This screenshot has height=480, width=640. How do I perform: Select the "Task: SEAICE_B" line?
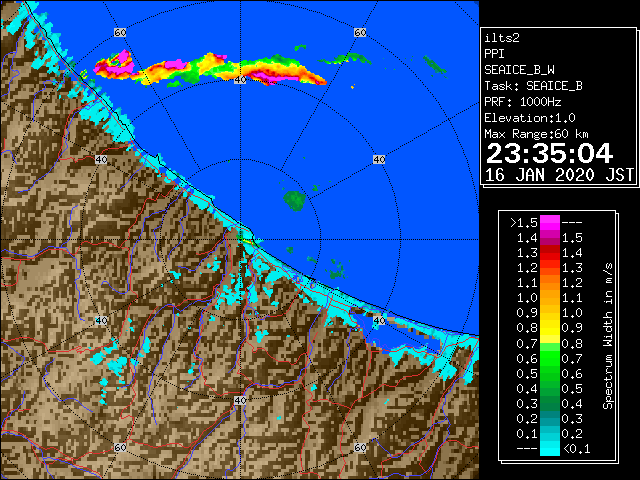[x=533, y=86]
